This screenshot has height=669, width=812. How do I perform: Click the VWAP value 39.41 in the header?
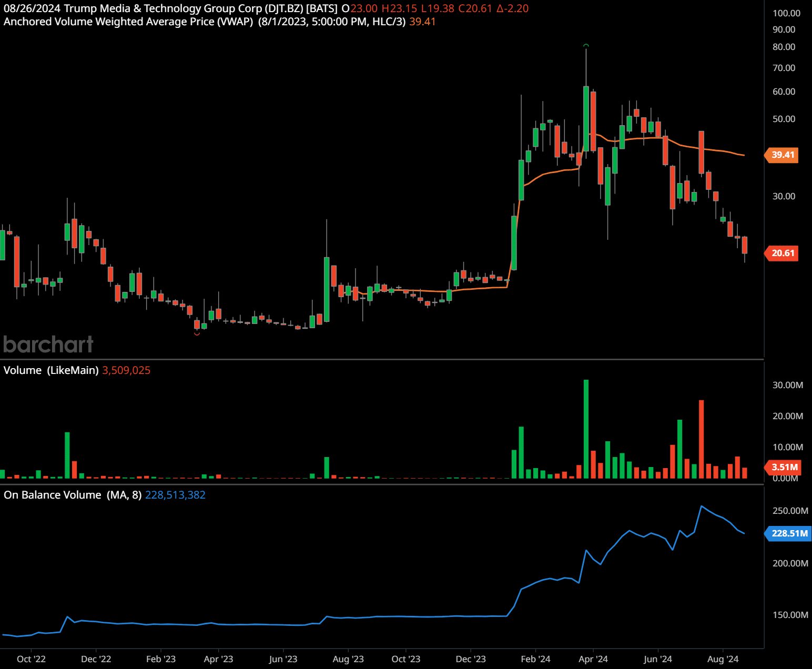422,22
